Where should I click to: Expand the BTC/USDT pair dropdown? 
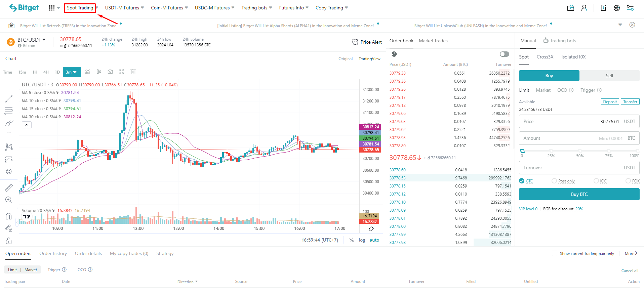click(44, 40)
